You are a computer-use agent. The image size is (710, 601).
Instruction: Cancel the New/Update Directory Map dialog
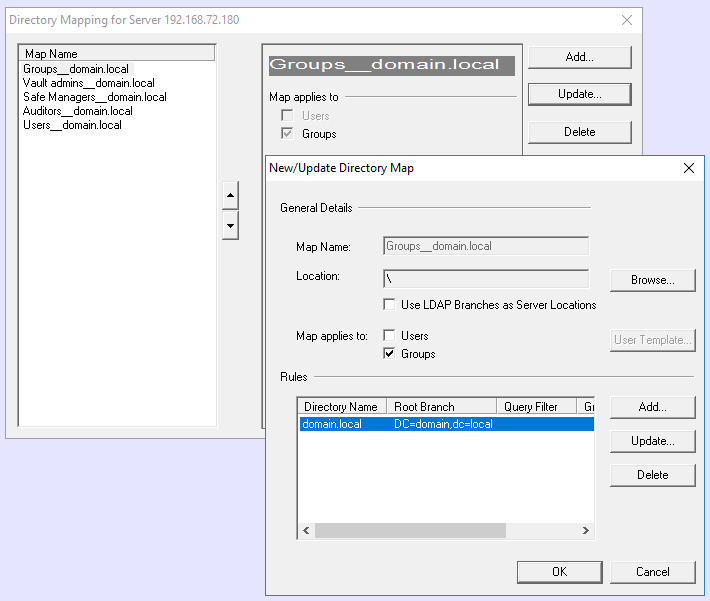[x=652, y=572]
